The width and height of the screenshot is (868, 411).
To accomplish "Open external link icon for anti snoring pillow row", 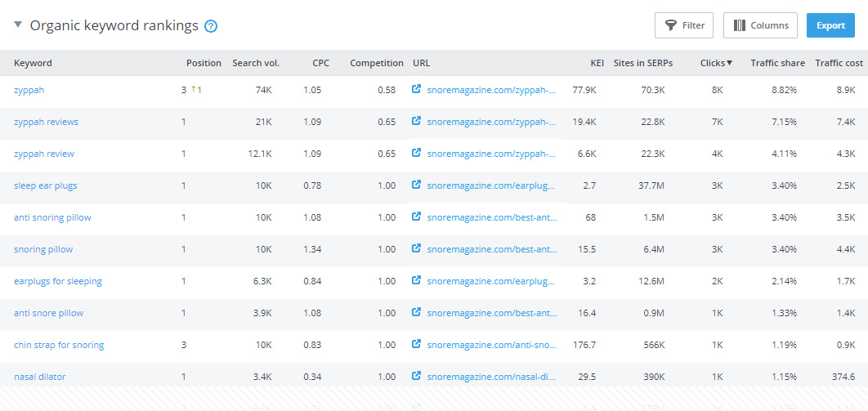I will coord(417,217).
